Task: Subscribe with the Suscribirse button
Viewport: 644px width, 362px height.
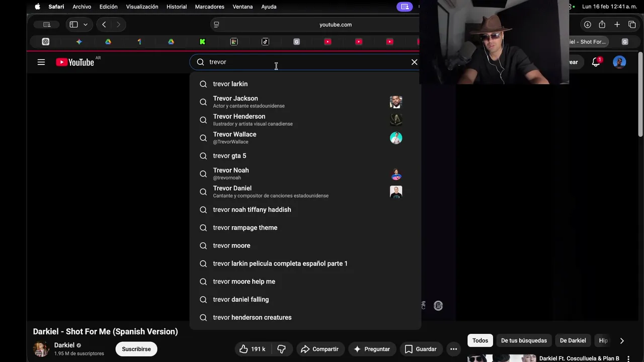Action: [136, 349]
